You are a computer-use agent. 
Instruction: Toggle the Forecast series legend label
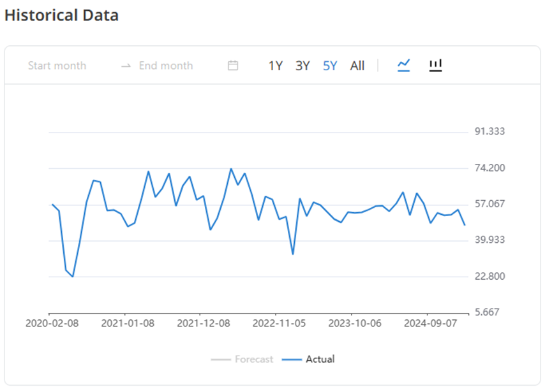pos(254,359)
